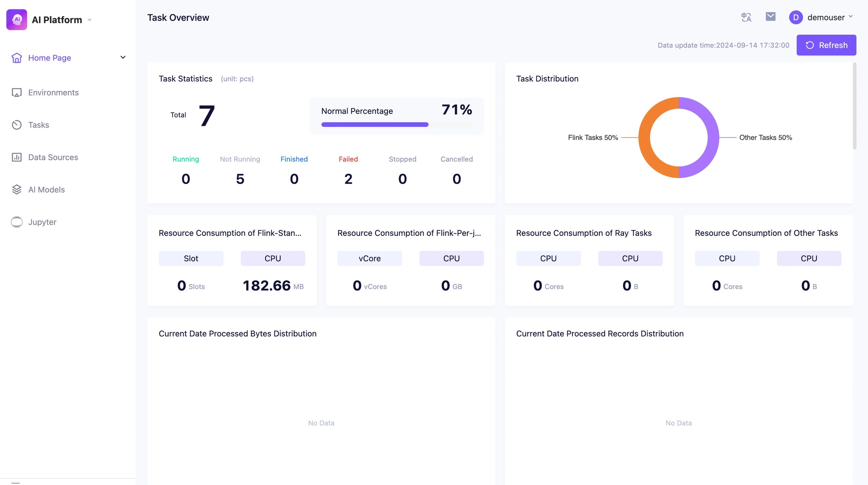Screen dimensions: 868x485
Task: Expand the AI Platform switcher chevron
Action: [90, 20]
